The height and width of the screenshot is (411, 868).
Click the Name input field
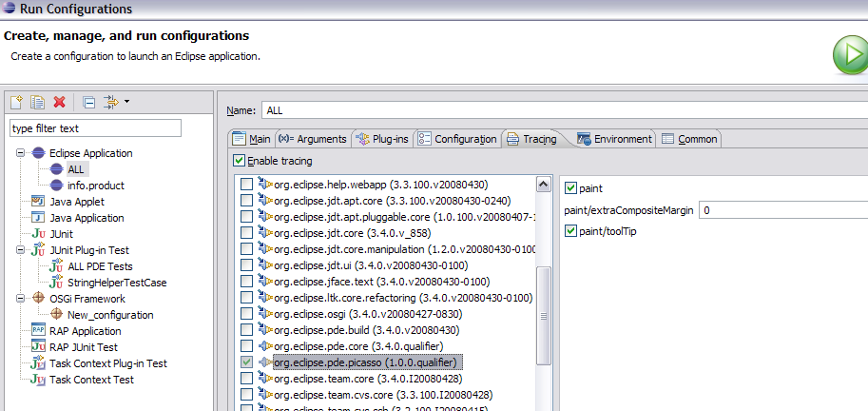[565, 110]
